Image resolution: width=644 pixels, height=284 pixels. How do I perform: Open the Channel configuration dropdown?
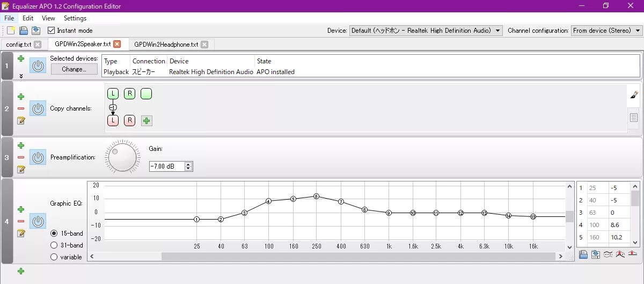(x=605, y=31)
